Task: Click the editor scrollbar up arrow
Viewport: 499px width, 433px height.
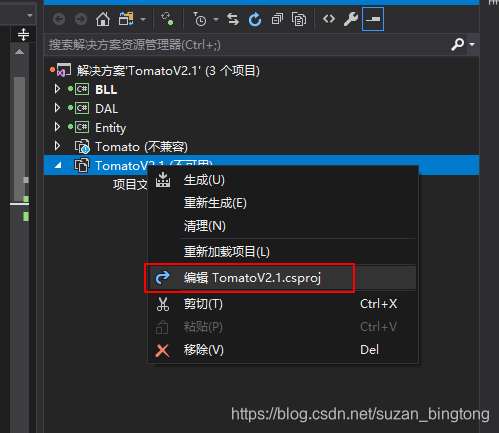Action: pos(19,52)
